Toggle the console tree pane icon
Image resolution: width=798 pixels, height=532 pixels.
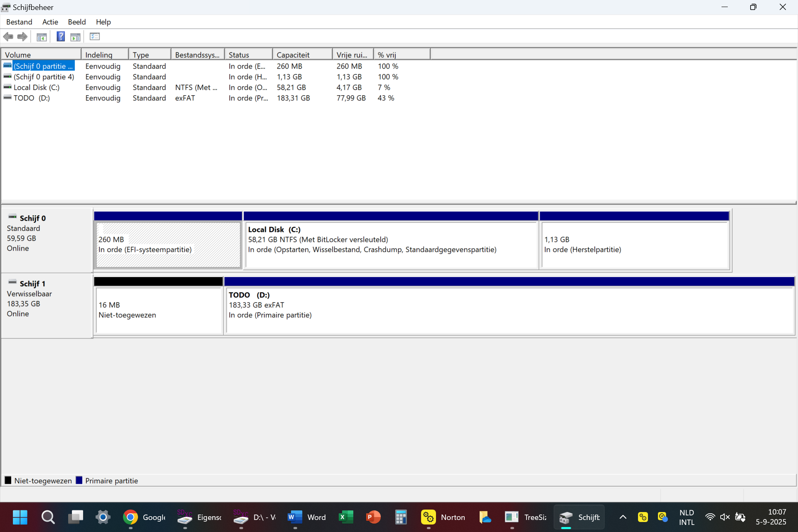click(x=42, y=37)
